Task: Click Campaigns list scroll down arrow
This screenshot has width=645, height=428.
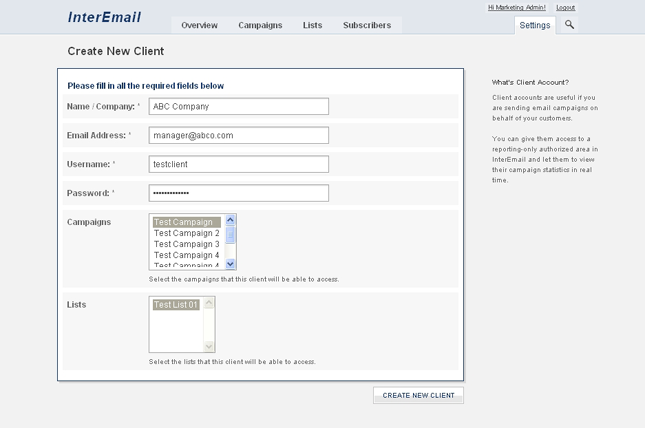Action: (x=231, y=264)
